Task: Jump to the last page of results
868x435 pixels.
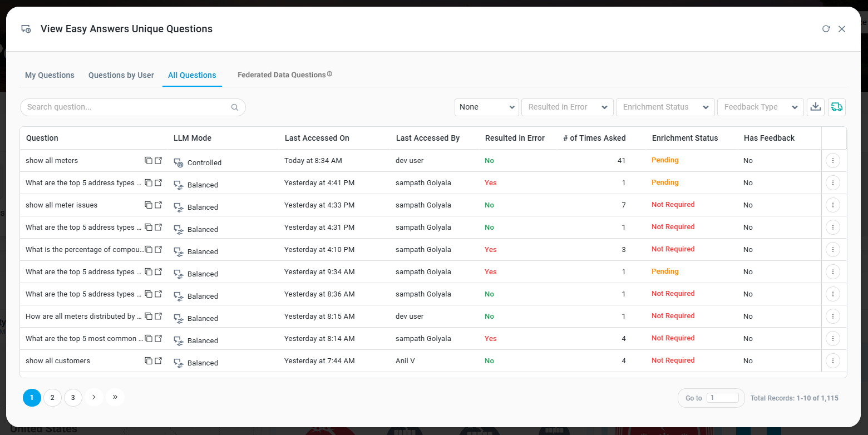Action: [x=115, y=397]
